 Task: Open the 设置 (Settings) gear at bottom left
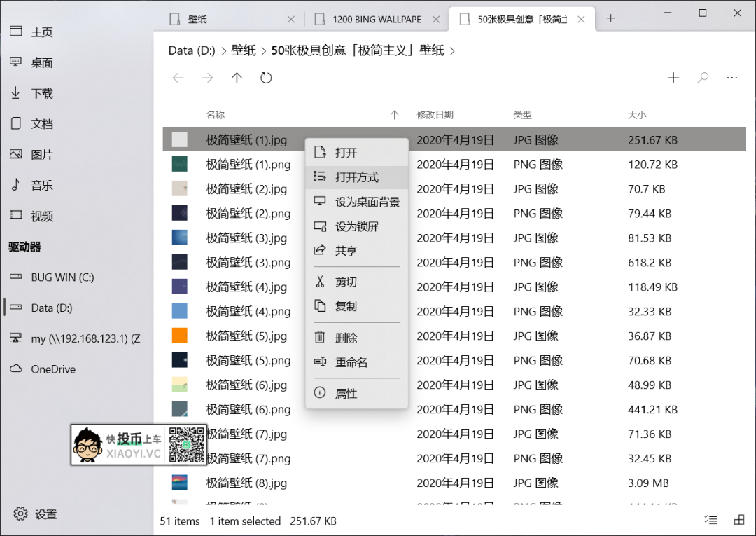pos(20,514)
